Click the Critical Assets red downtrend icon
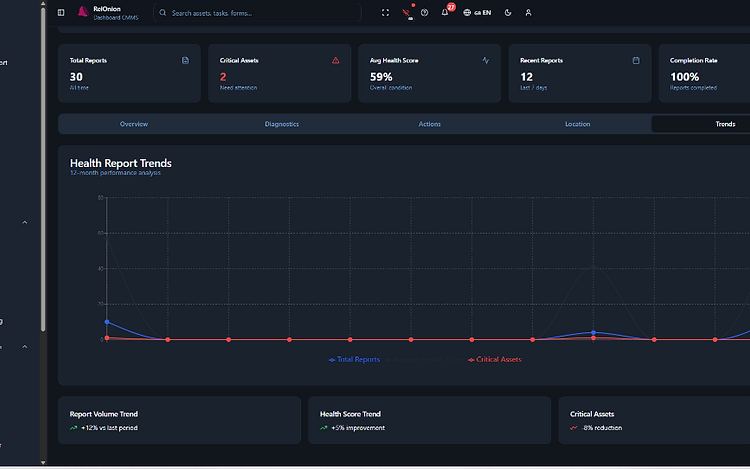This screenshot has height=469, width=750. tap(574, 428)
